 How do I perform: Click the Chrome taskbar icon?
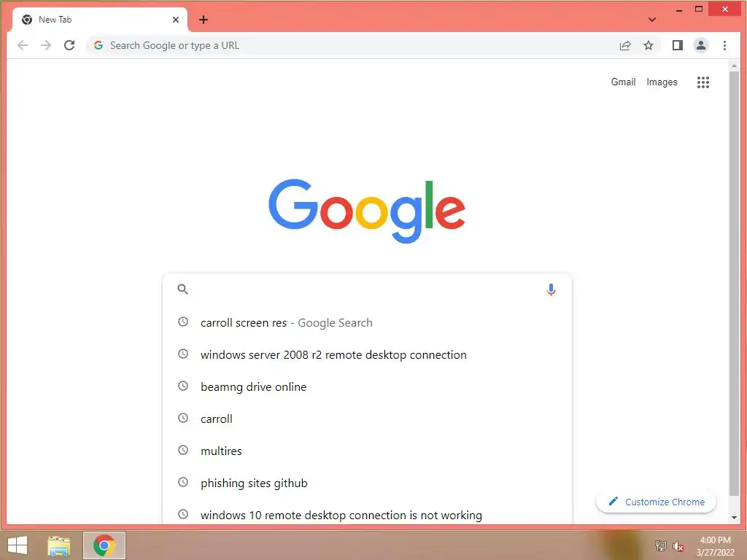pos(104,545)
